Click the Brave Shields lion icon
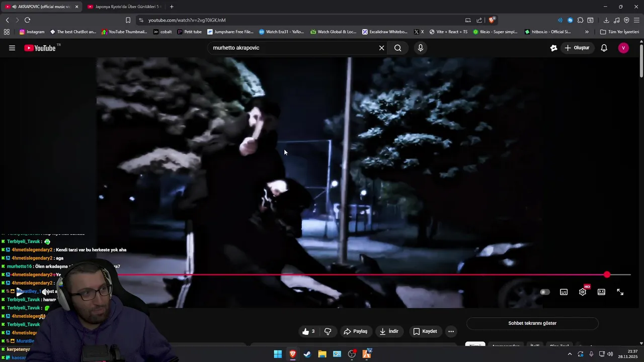The image size is (644, 362). pyautogui.click(x=492, y=20)
